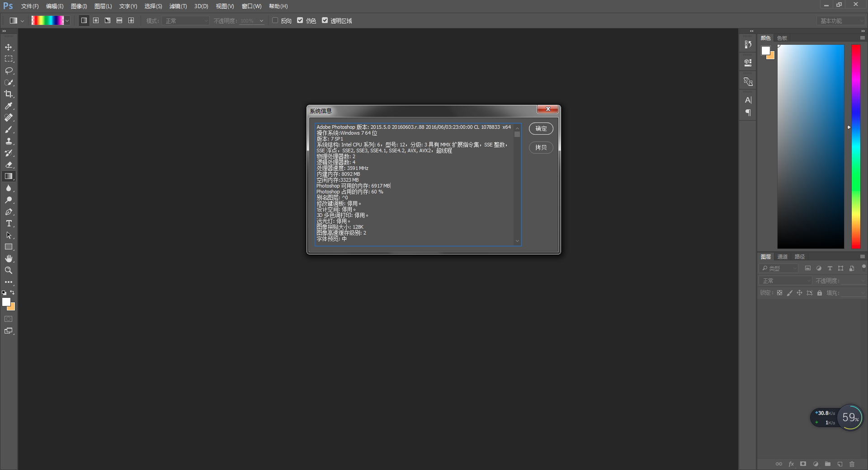Select the Rectangle shape tool
The width and height of the screenshot is (868, 470).
[x=9, y=247]
